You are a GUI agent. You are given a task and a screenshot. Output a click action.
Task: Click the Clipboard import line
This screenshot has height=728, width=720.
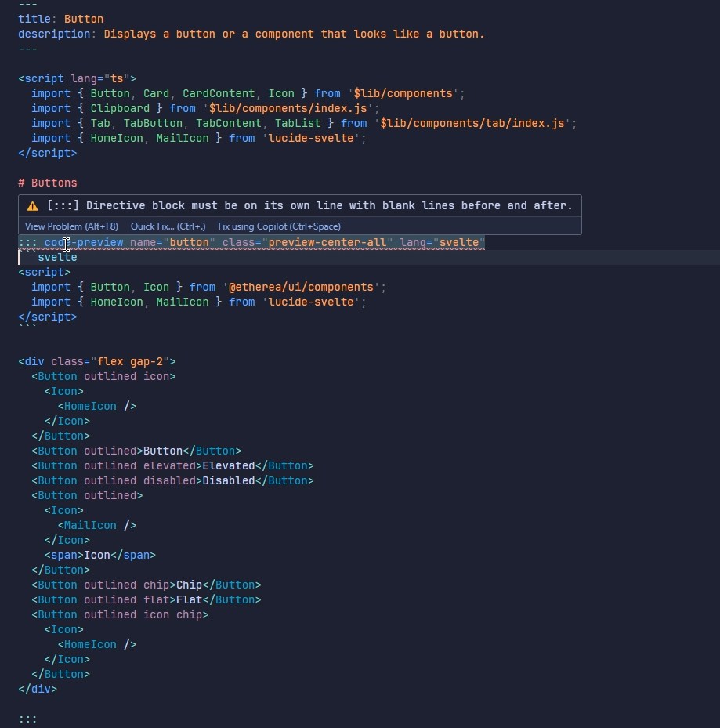pos(205,108)
